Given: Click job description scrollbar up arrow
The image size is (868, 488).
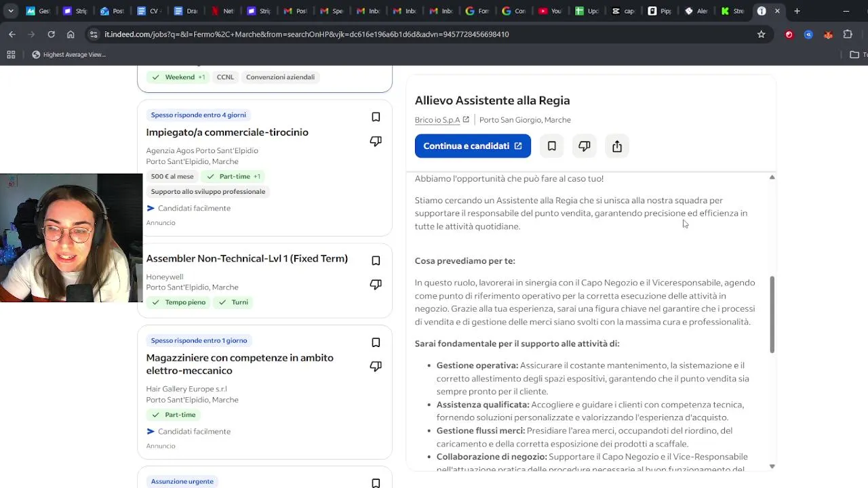Looking at the screenshot, I should [772, 177].
